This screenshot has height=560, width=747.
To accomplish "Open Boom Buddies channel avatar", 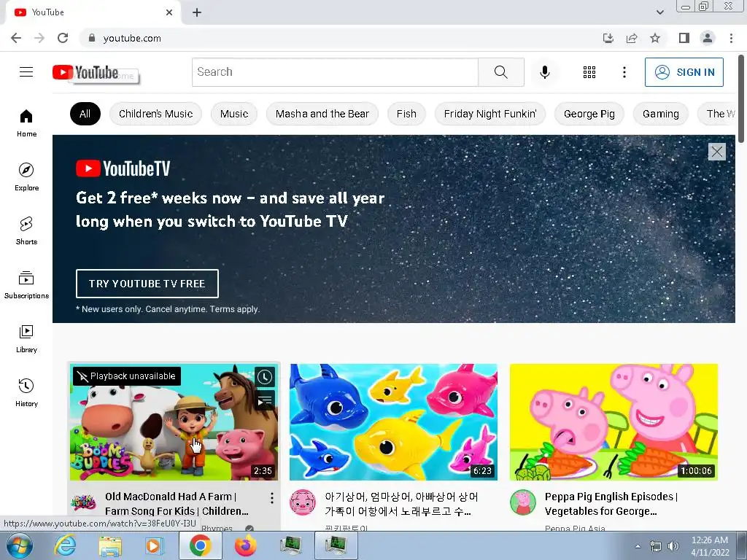I will point(83,502).
